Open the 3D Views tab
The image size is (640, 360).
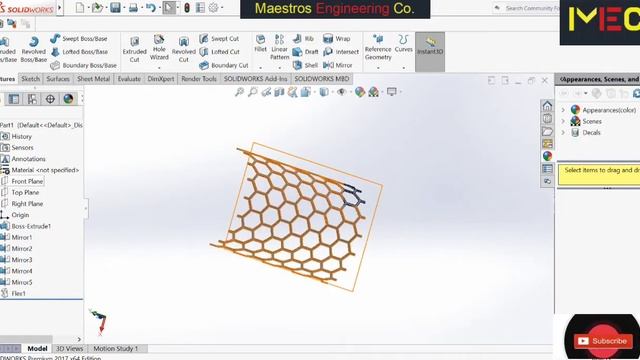click(69, 349)
